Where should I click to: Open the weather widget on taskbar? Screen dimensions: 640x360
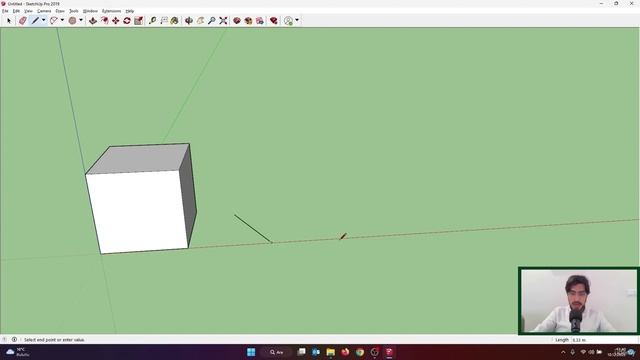coord(17,352)
